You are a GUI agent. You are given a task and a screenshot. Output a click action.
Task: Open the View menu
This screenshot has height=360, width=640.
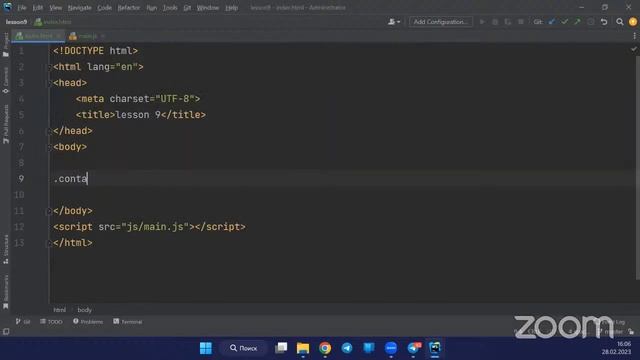point(56,8)
